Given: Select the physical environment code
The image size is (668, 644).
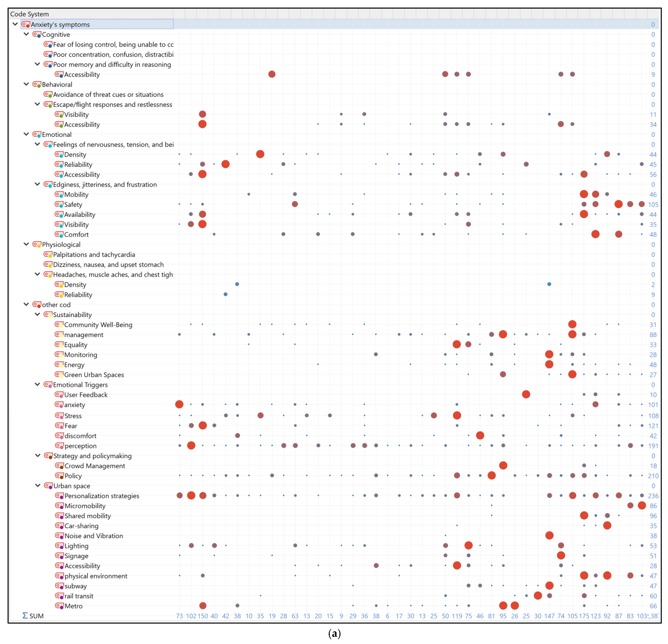Looking at the screenshot, I should click(x=96, y=576).
